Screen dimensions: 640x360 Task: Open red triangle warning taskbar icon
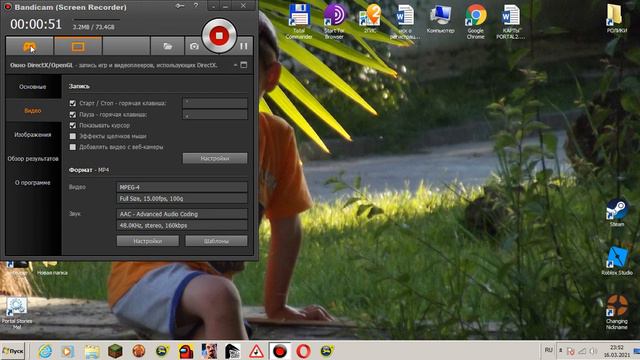click(256, 351)
